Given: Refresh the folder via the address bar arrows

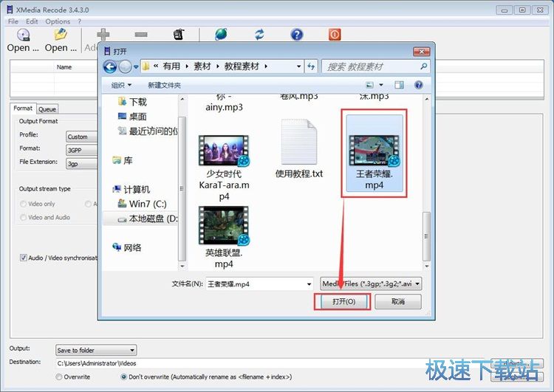Looking at the screenshot, I should point(311,66).
